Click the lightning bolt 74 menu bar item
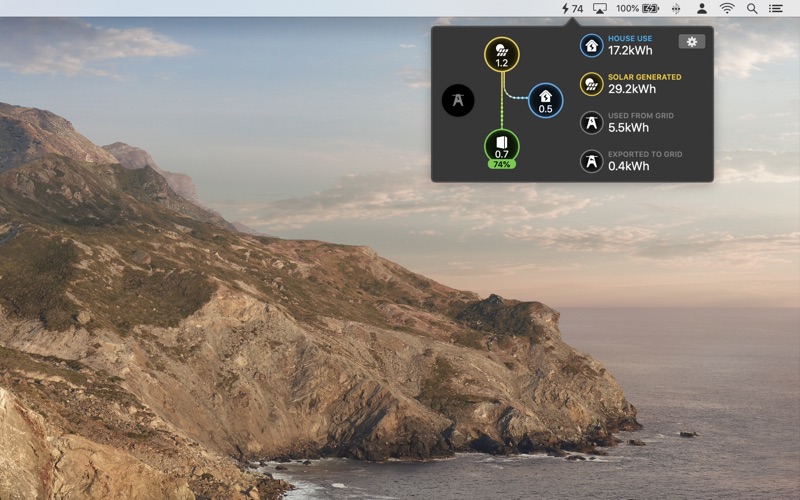Screen dimensions: 800x500 572,8
